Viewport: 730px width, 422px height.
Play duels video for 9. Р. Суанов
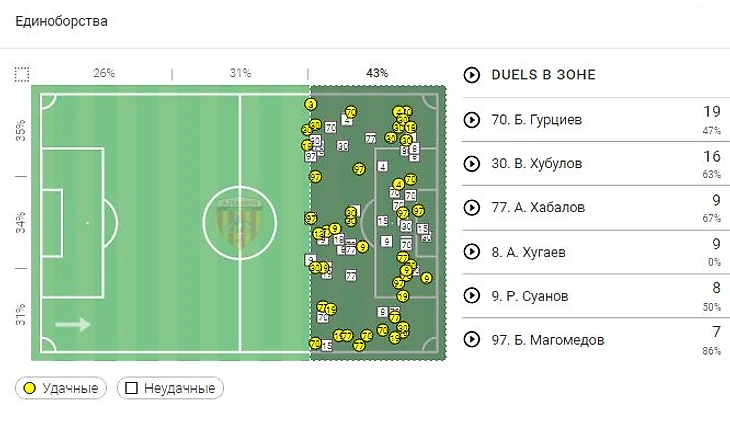tap(472, 295)
